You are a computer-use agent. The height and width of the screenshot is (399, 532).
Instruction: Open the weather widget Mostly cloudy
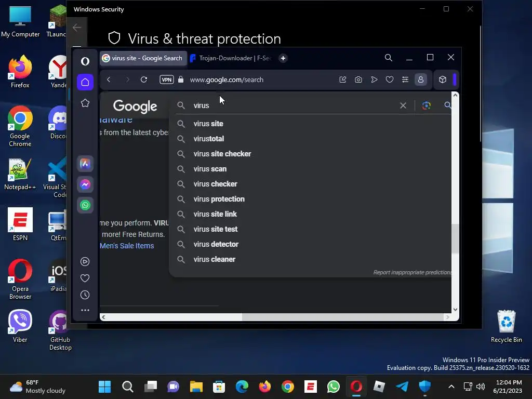(x=37, y=387)
